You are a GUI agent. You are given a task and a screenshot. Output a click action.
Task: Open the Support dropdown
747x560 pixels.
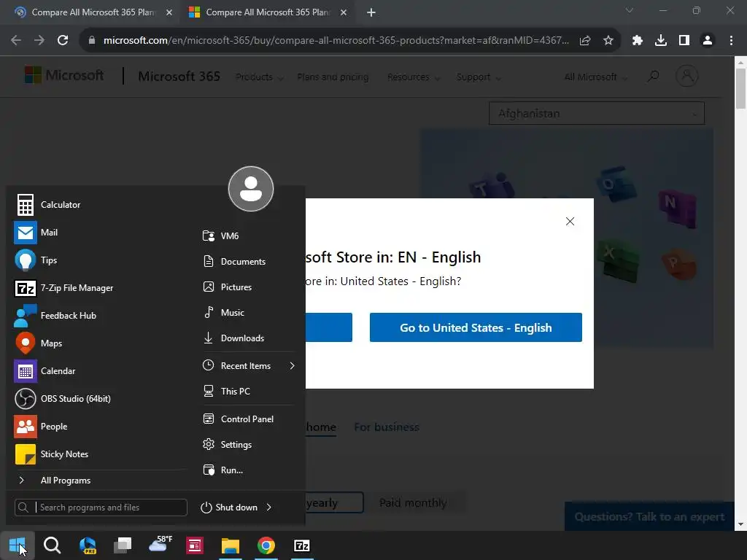479,77
